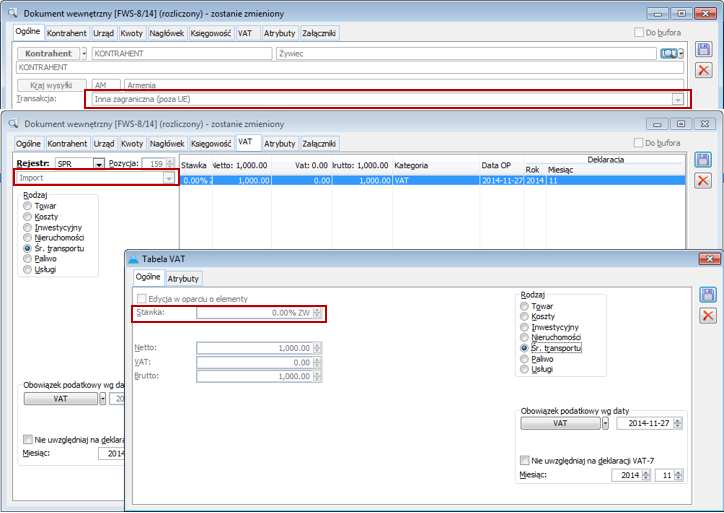Toggle Do bufora checkbox in top window
The image size is (724, 513).
[639, 32]
